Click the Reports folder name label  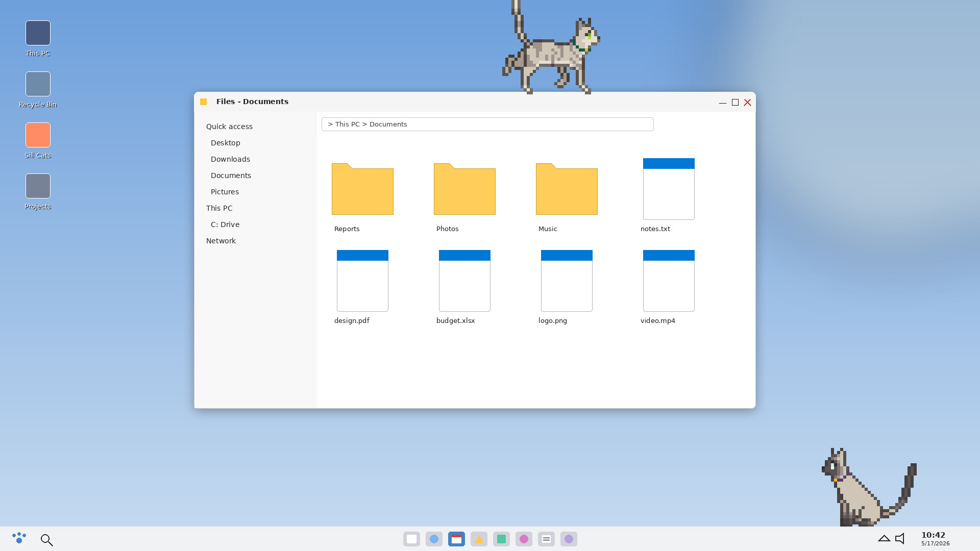[347, 229]
